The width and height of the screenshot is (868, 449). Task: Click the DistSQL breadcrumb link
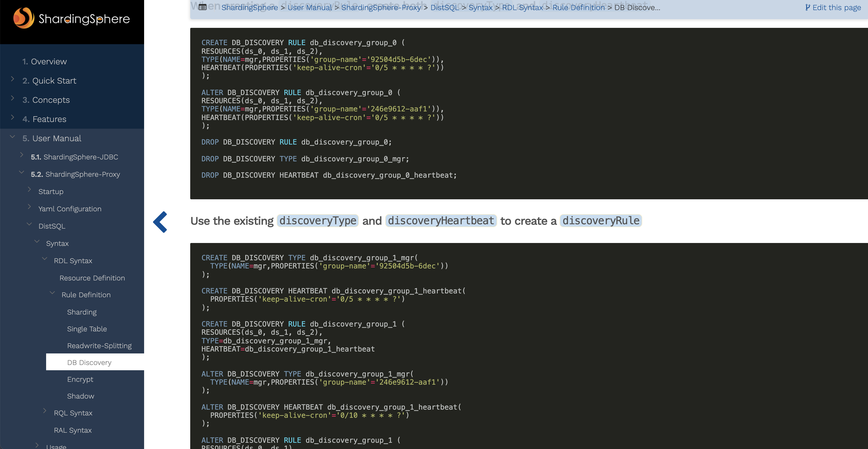pos(444,7)
